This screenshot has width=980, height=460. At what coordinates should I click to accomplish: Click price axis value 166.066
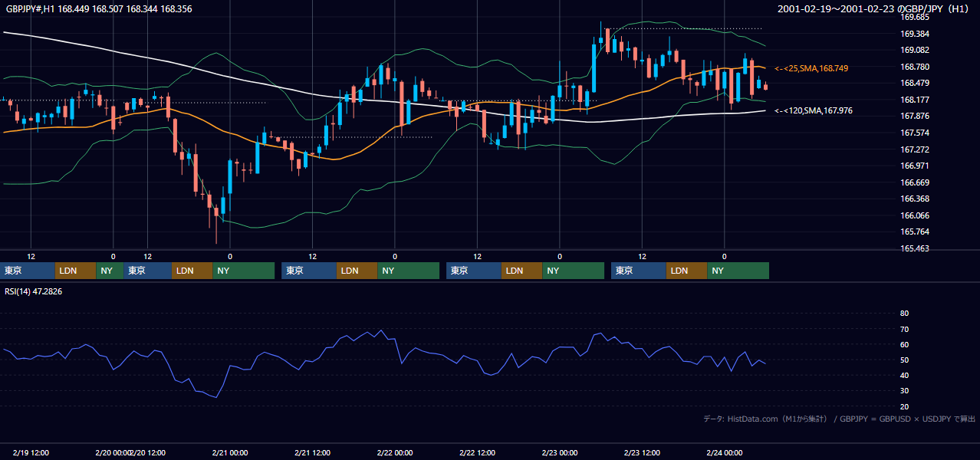(914, 215)
